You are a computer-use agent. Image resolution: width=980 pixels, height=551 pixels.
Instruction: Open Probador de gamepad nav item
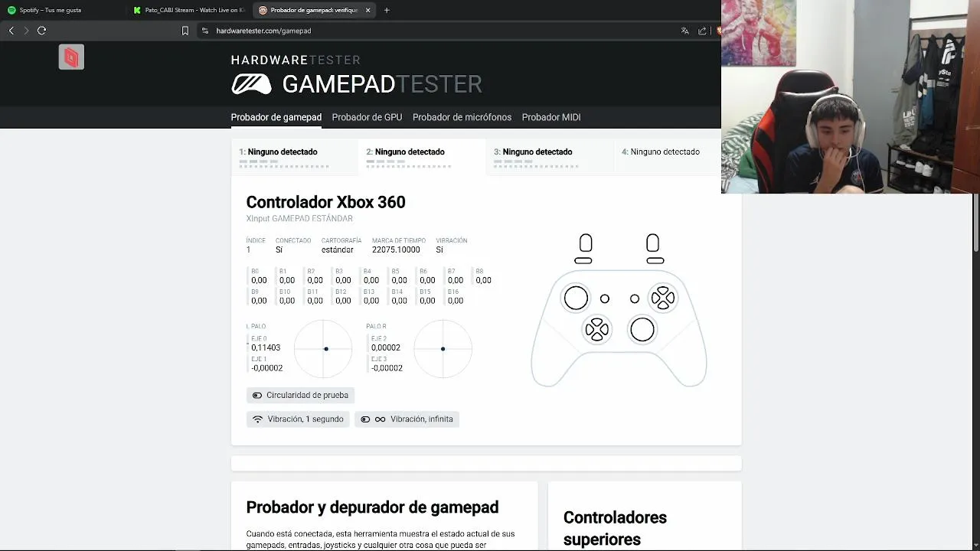(x=276, y=117)
